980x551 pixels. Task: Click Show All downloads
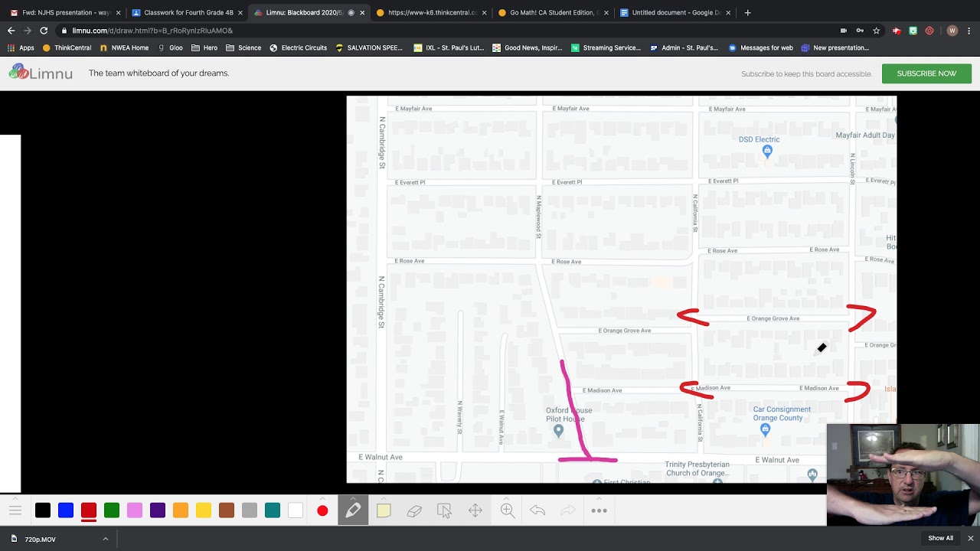pos(940,538)
